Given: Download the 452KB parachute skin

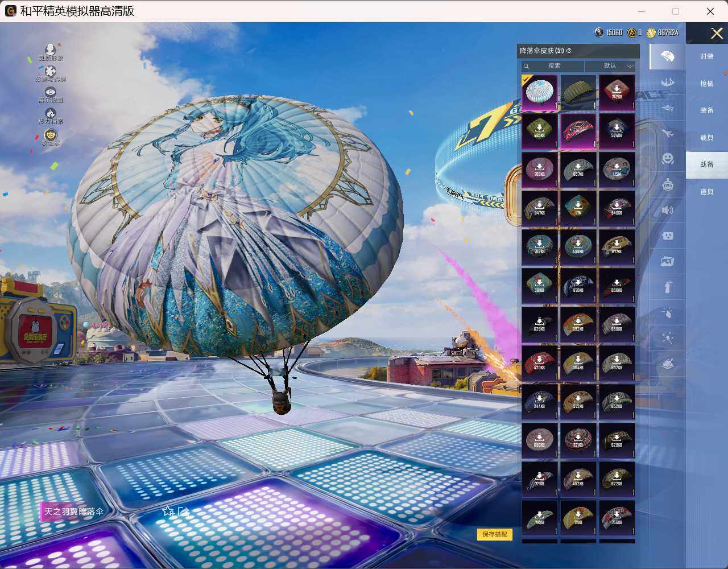Looking at the screenshot, I should 578,479.
